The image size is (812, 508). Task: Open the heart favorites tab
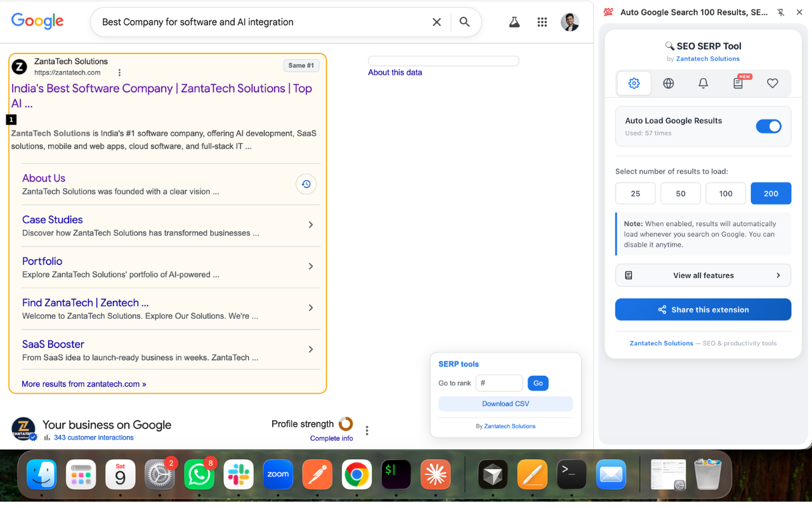(772, 83)
